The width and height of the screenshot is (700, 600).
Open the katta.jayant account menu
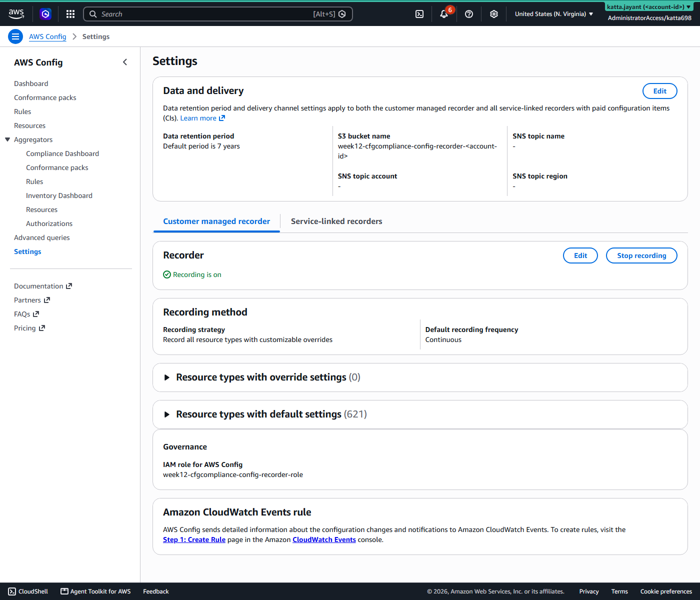click(x=649, y=7)
